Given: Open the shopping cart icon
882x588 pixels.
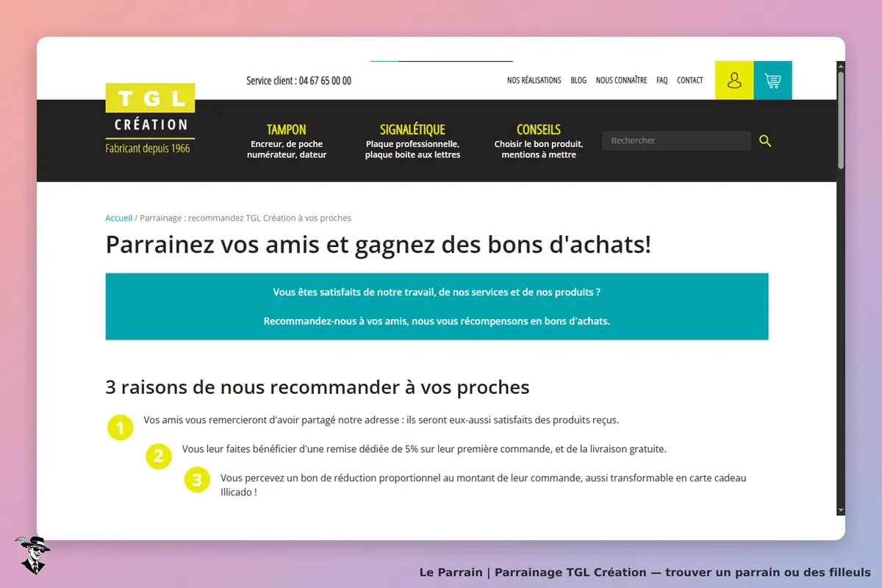Looking at the screenshot, I should (772, 80).
